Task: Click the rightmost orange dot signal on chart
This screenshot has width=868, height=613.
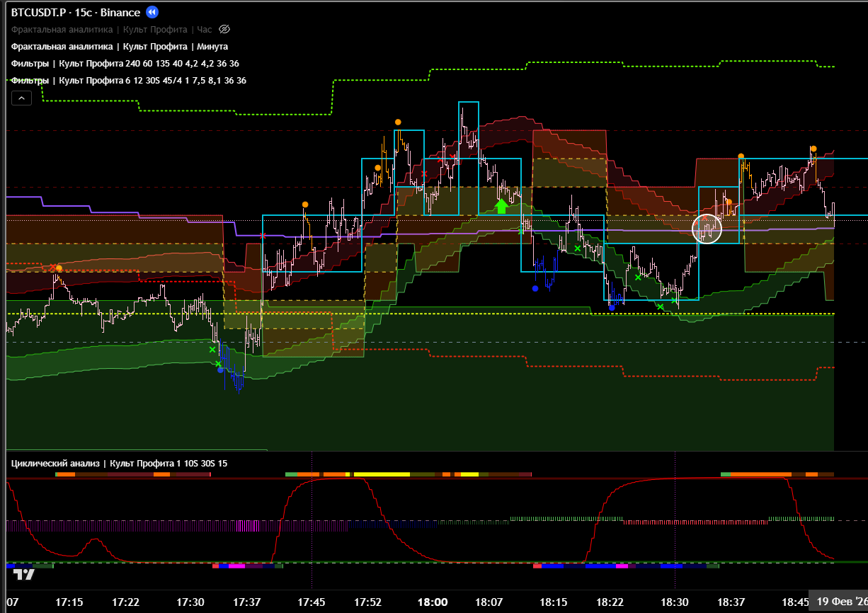Action: (813, 149)
